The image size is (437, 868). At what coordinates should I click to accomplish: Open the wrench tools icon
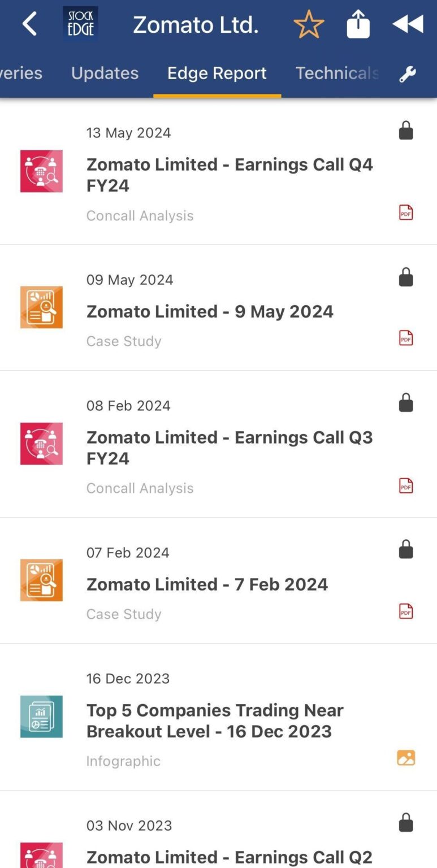click(x=408, y=74)
